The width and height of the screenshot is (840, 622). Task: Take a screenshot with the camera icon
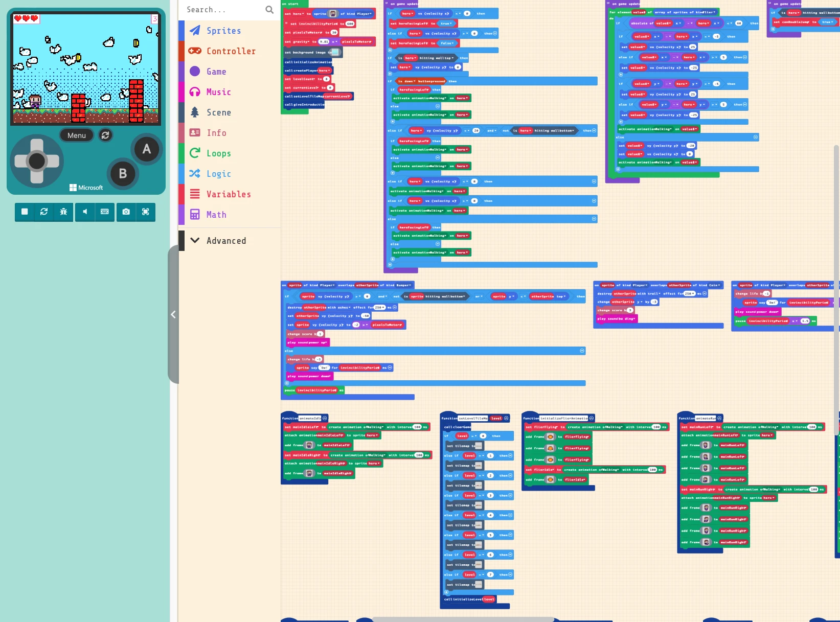click(x=126, y=212)
